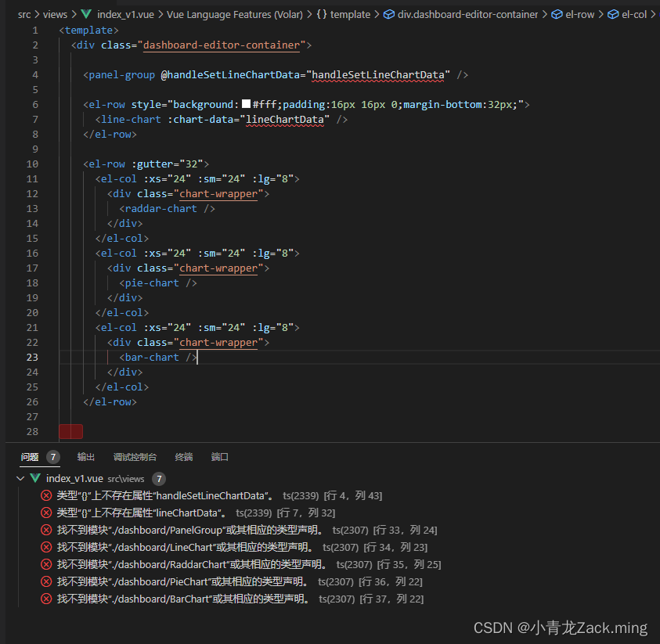Click the red error icon on the lineChartData problem

46,513
